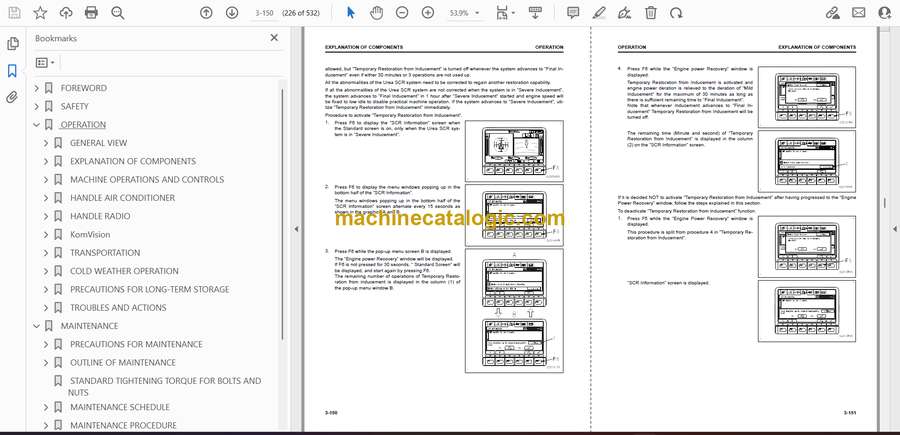The width and height of the screenshot is (900, 435).
Task: Expand the HANDLE RADIO bookmark
Action: point(46,216)
